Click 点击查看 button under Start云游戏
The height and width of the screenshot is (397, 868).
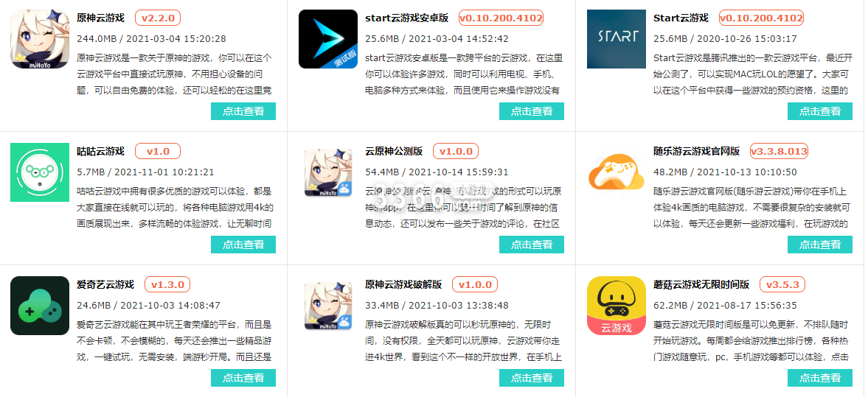click(820, 111)
